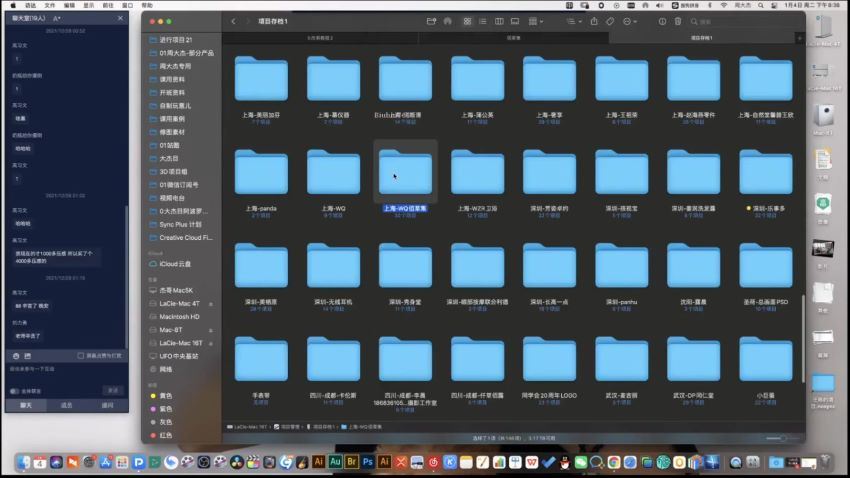Viewport: 850px width, 478px height.
Task: Open Adobe Bridge from the Dock
Action: pos(351,462)
